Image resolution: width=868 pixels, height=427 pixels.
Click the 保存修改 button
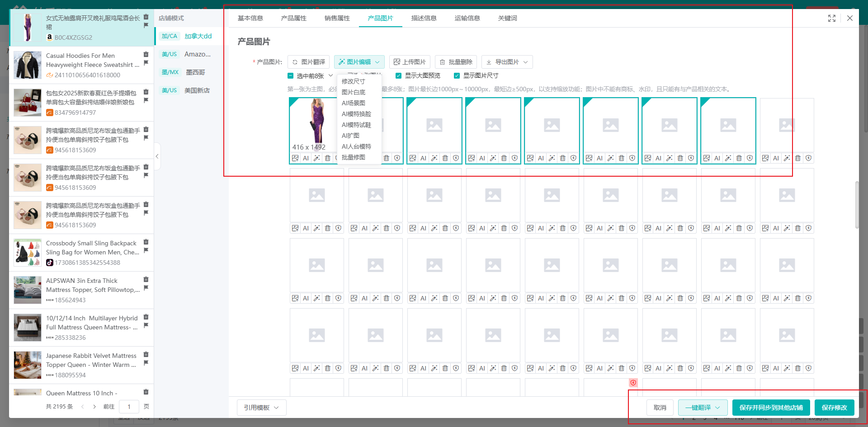point(834,408)
